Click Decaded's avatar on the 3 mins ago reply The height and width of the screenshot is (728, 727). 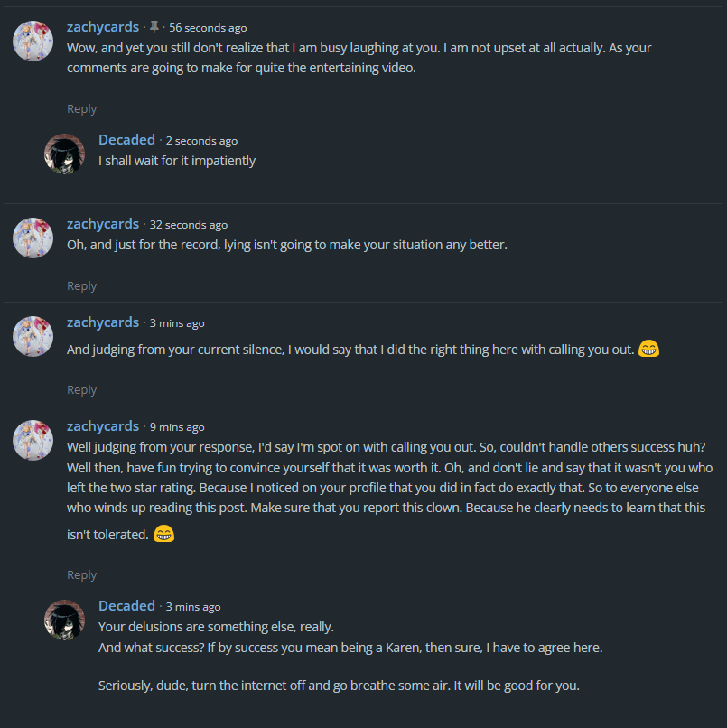tap(64, 621)
